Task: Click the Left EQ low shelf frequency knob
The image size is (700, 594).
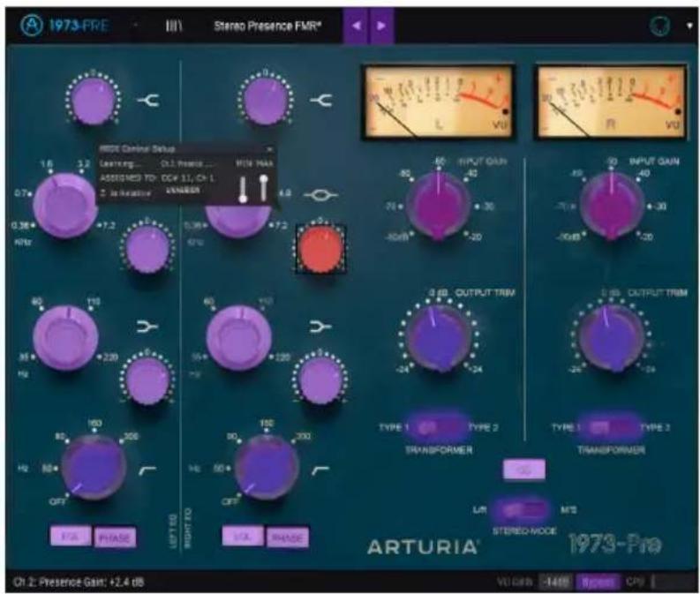Action: pos(65,337)
